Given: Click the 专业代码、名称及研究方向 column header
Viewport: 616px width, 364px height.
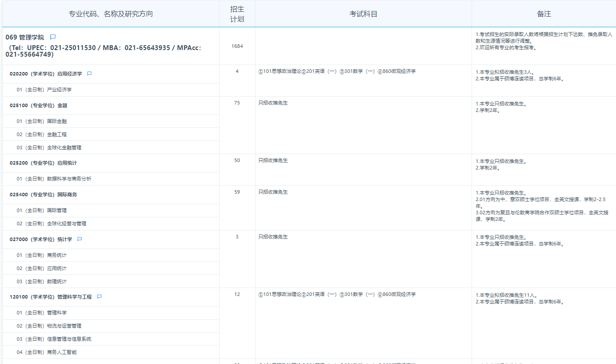Looking at the screenshot, I should coord(111,14).
